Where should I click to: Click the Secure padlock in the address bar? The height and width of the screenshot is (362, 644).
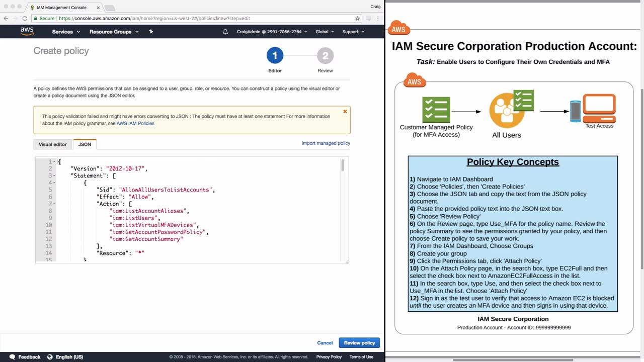coord(36,18)
